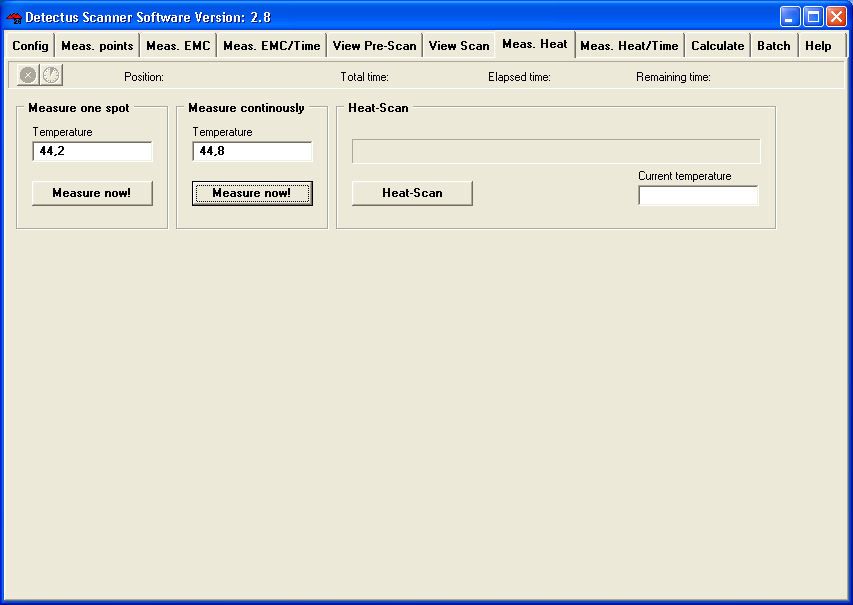Click the Detectus app icon in title bar
This screenshot has height=605, width=853.
tap(14, 17)
